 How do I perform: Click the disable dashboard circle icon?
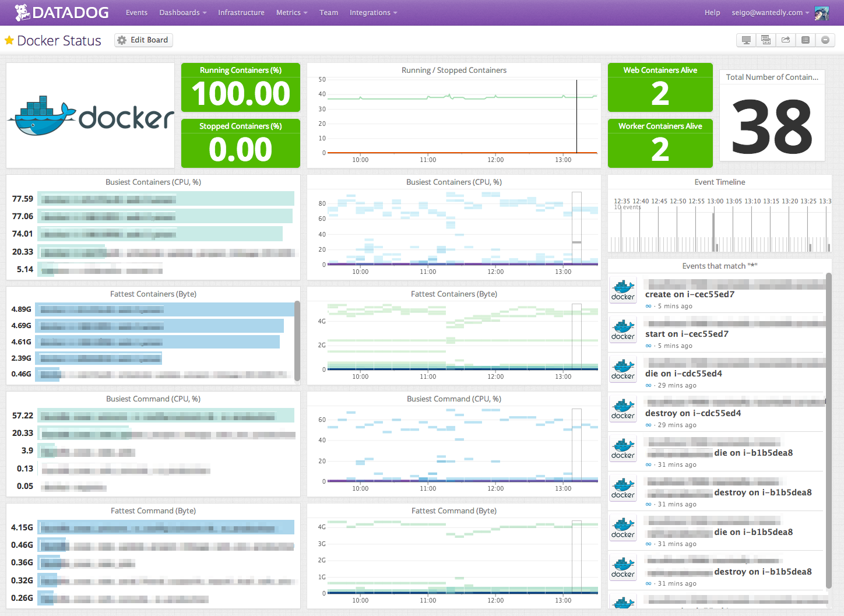pyautogui.click(x=825, y=40)
